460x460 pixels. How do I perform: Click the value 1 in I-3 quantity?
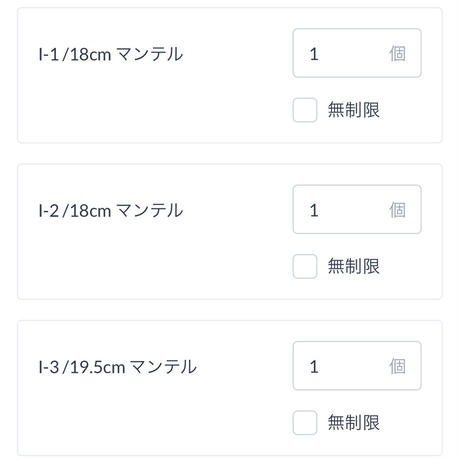click(x=314, y=367)
